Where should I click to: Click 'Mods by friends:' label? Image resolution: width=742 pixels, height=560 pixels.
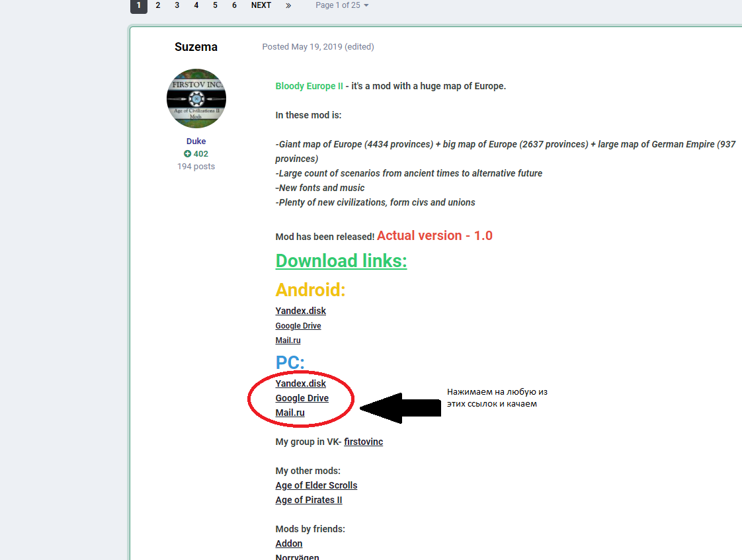tap(310, 529)
